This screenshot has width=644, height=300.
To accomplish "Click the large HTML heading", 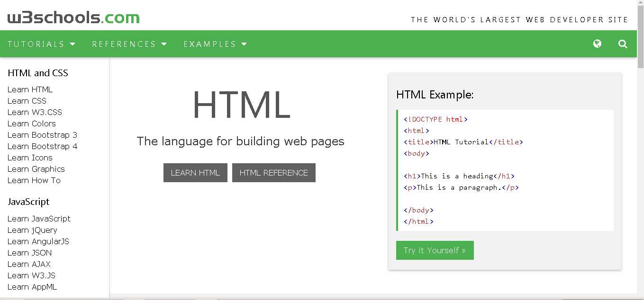I will (x=241, y=105).
